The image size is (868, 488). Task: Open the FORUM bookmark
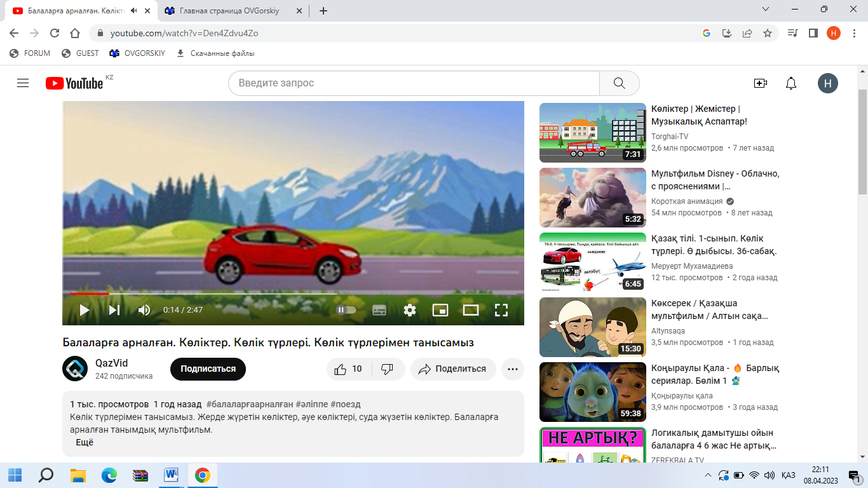30,53
